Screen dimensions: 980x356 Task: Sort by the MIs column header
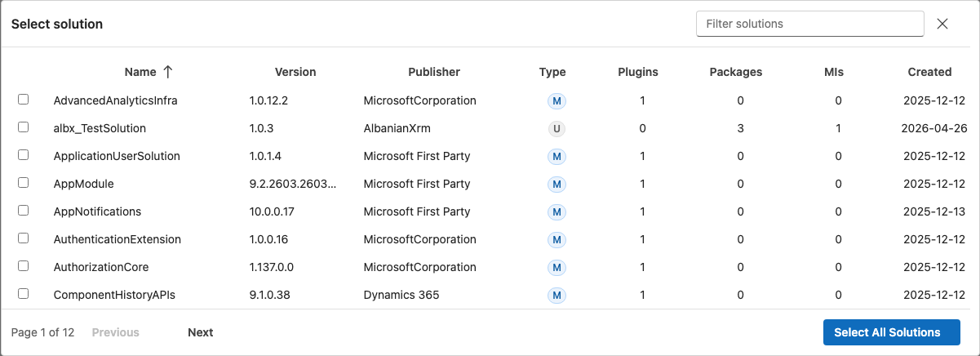(834, 72)
